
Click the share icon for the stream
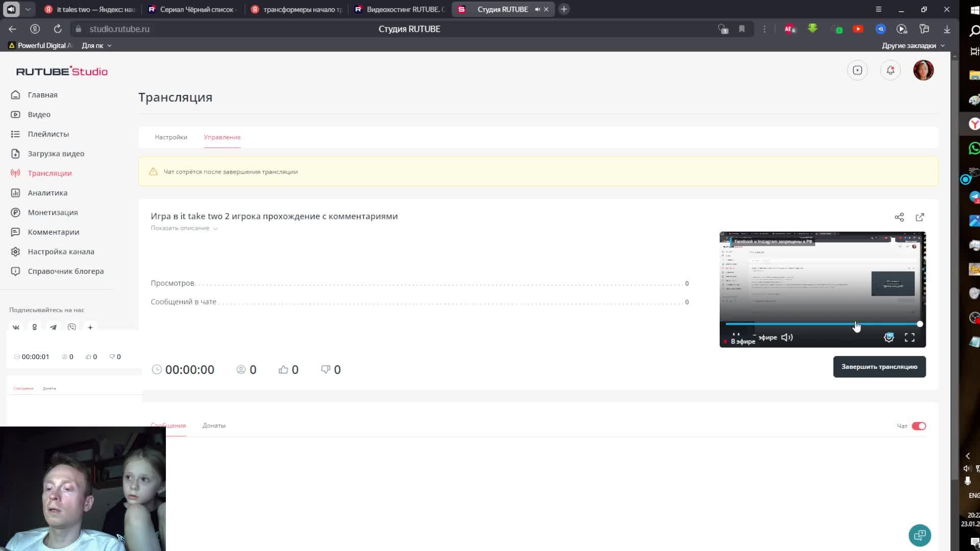click(x=899, y=217)
